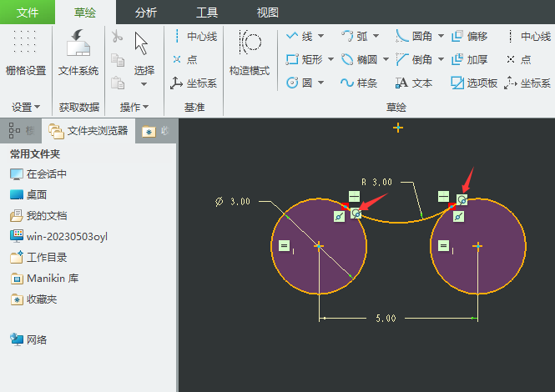Select 中心线 in the 基准 group
This screenshot has height=392, width=555.
click(x=194, y=36)
